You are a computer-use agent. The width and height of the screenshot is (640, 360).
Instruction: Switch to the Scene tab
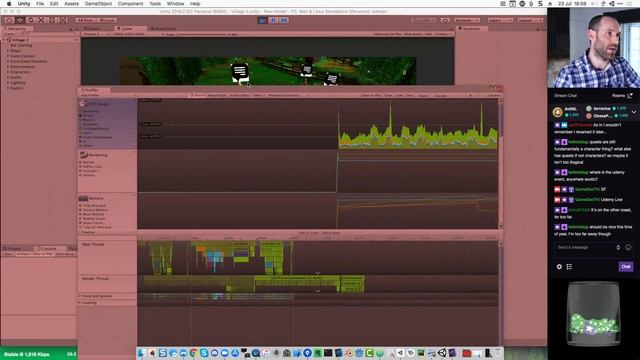[93, 29]
